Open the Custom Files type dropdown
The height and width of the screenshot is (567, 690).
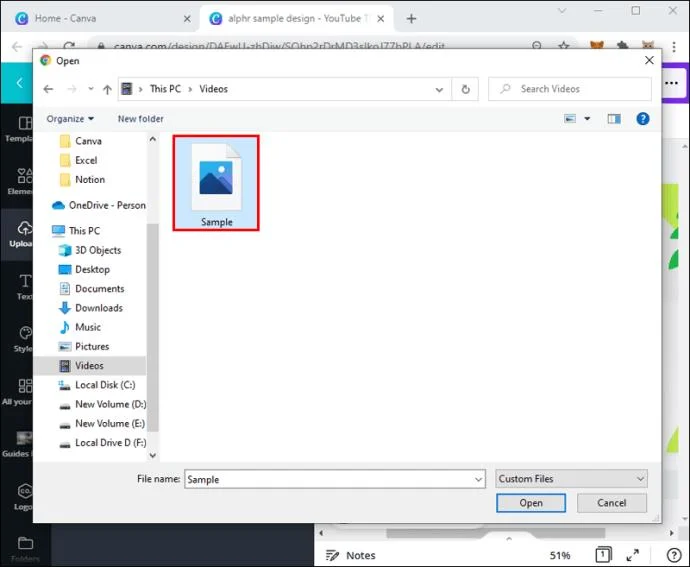click(571, 479)
